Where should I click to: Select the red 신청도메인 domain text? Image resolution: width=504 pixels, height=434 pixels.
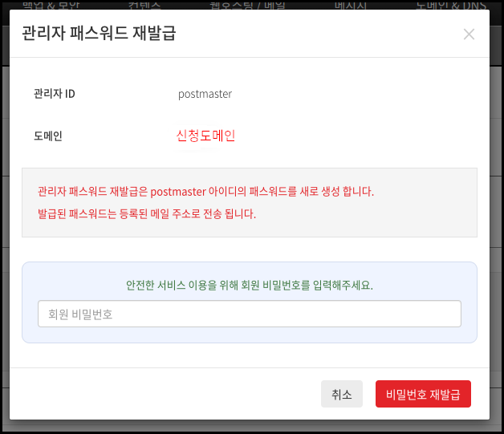click(205, 136)
